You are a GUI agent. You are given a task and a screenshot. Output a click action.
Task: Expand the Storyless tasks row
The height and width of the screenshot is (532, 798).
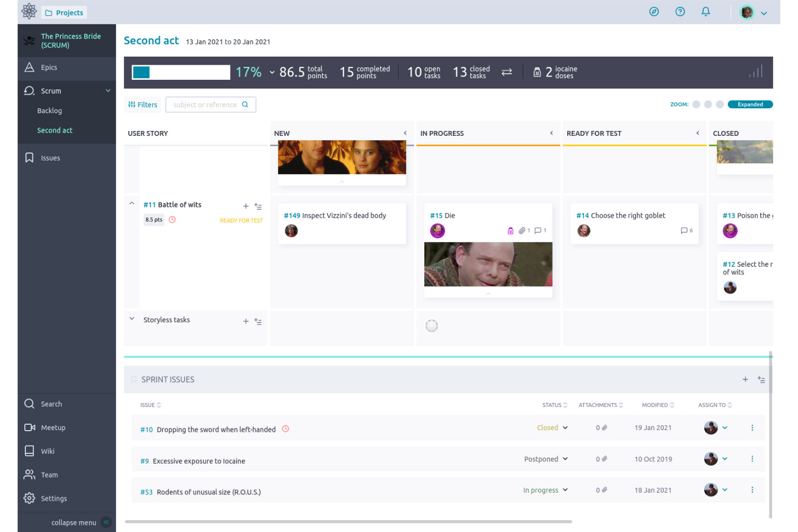tap(132, 319)
